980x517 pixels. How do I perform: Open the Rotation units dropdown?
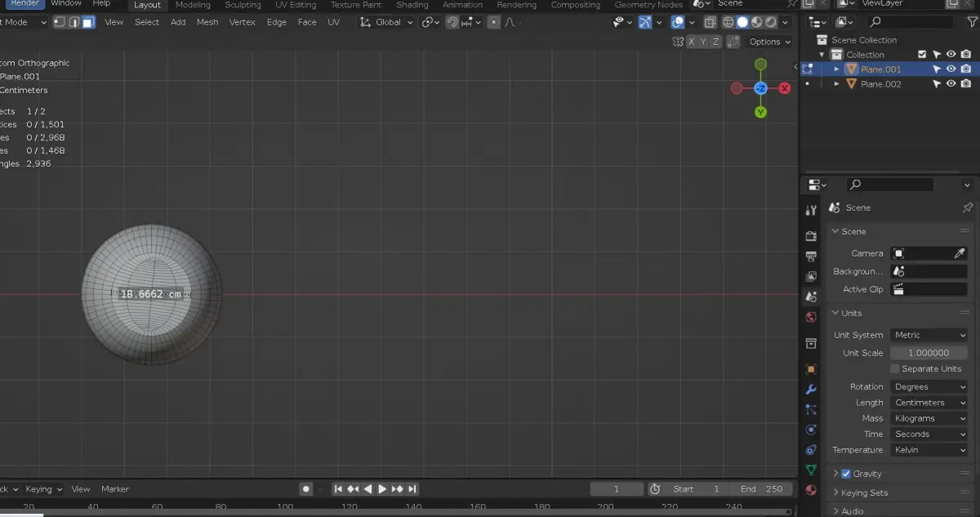coord(929,386)
